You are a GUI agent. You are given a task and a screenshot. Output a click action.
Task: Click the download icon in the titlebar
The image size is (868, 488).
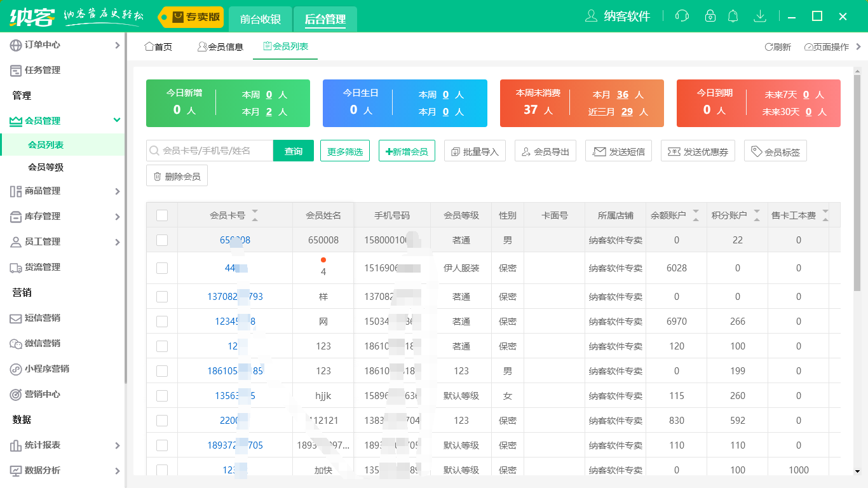(x=760, y=16)
